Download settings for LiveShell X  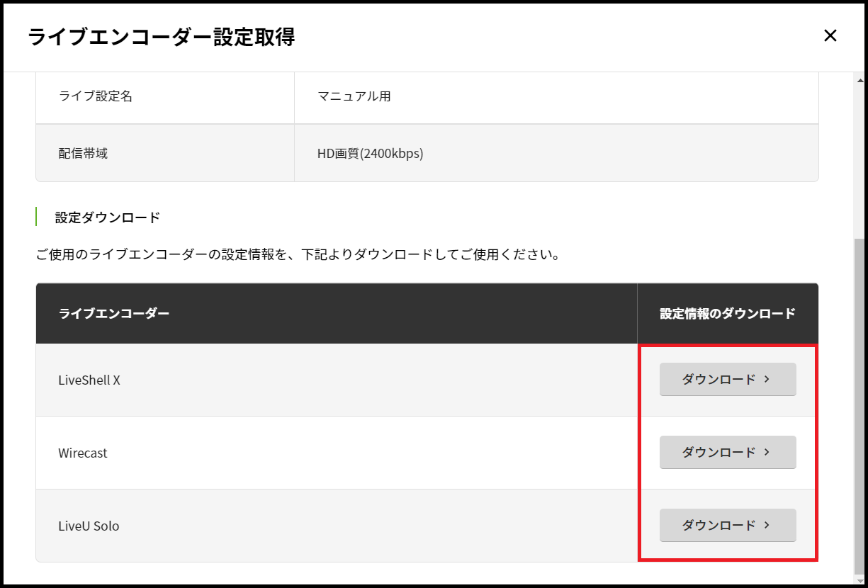pyautogui.click(x=727, y=380)
